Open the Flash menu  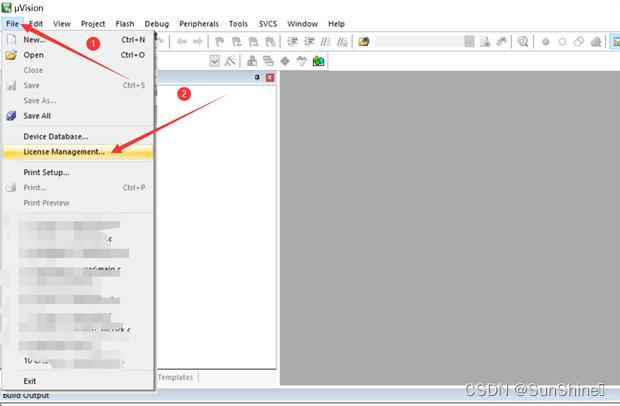coord(125,24)
